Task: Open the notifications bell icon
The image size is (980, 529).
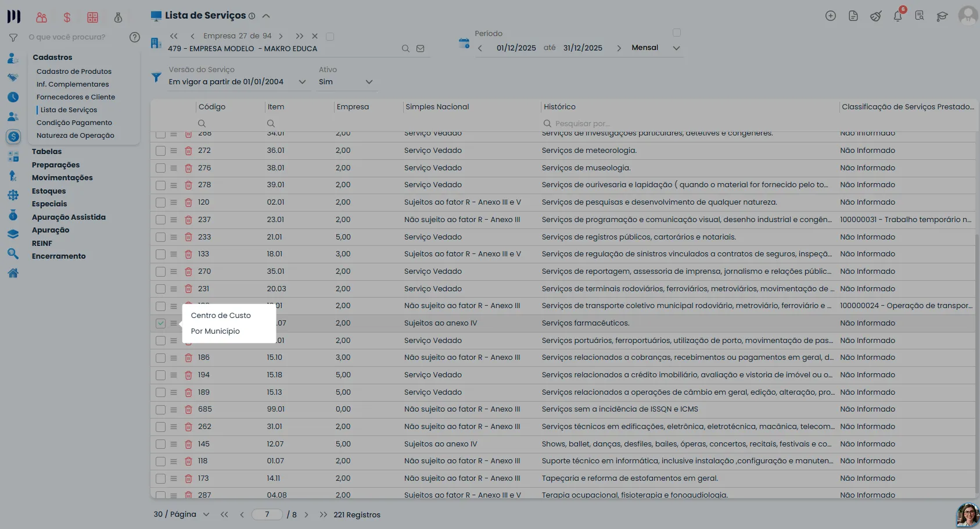Action: coord(898,16)
